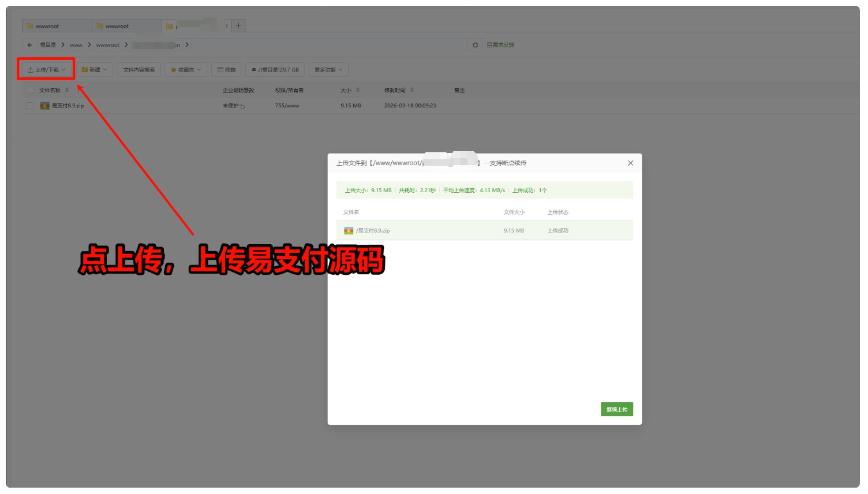Click the zip file icon in the upload dialog
This screenshot has width=868, height=494.
point(347,230)
